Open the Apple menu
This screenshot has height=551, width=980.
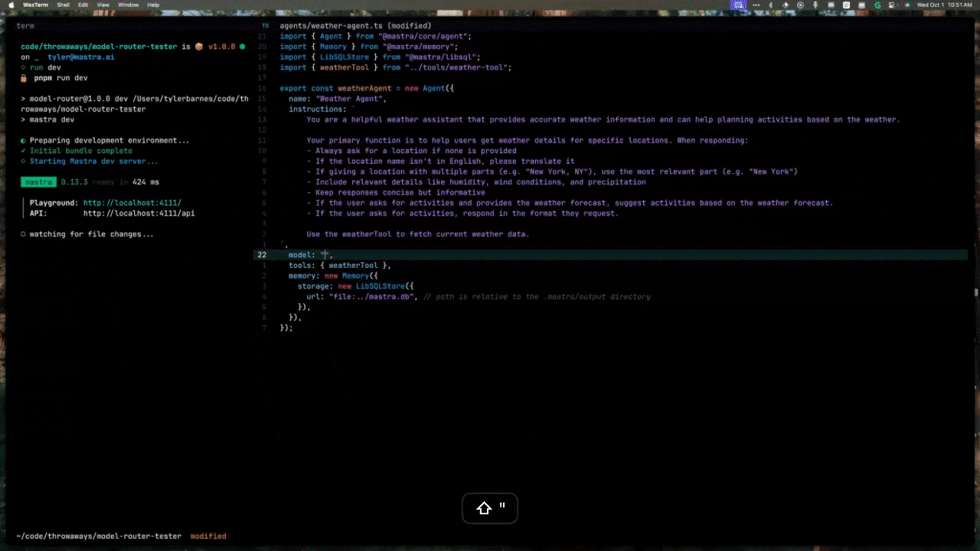pyautogui.click(x=11, y=5)
